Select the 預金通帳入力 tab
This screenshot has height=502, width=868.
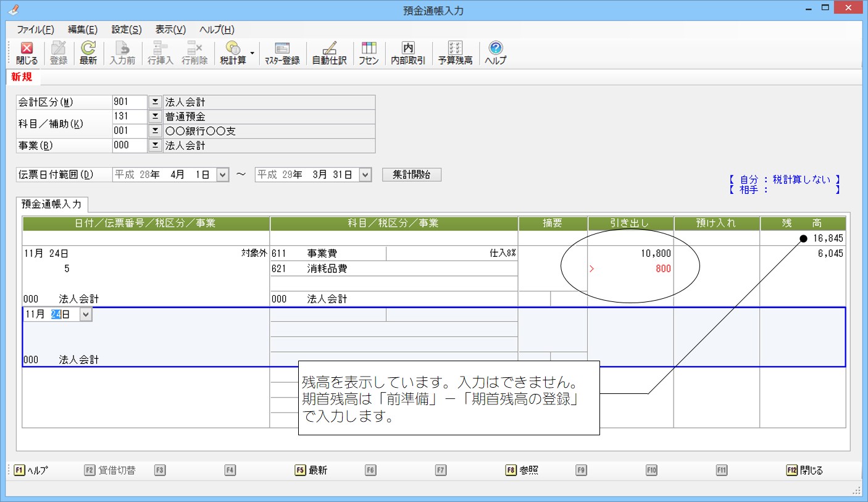point(54,204)
